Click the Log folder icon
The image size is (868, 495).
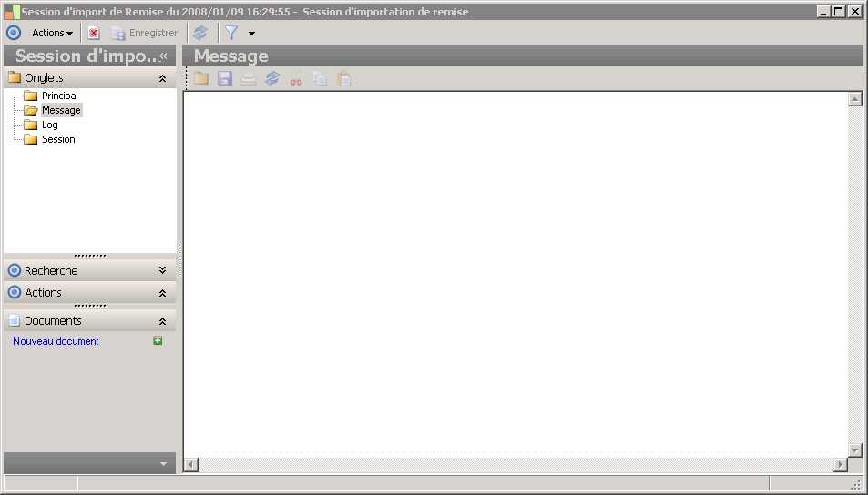point(30,125)
